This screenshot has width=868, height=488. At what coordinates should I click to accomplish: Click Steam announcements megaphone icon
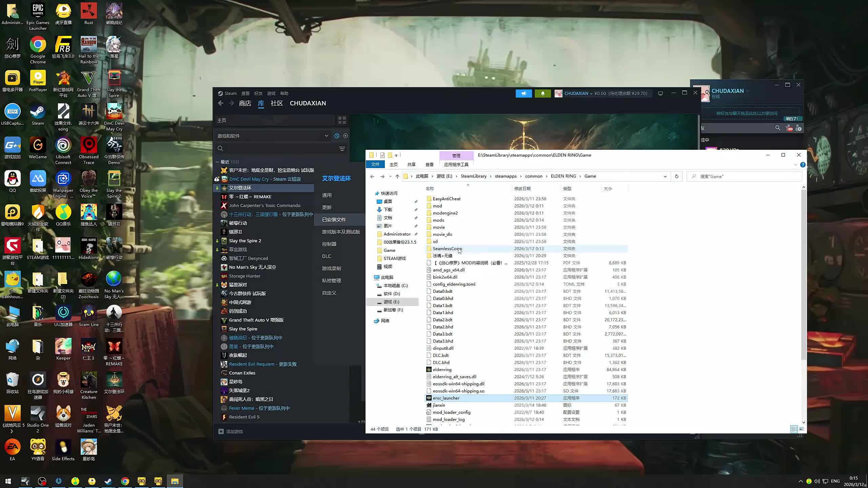coord(524,94)
